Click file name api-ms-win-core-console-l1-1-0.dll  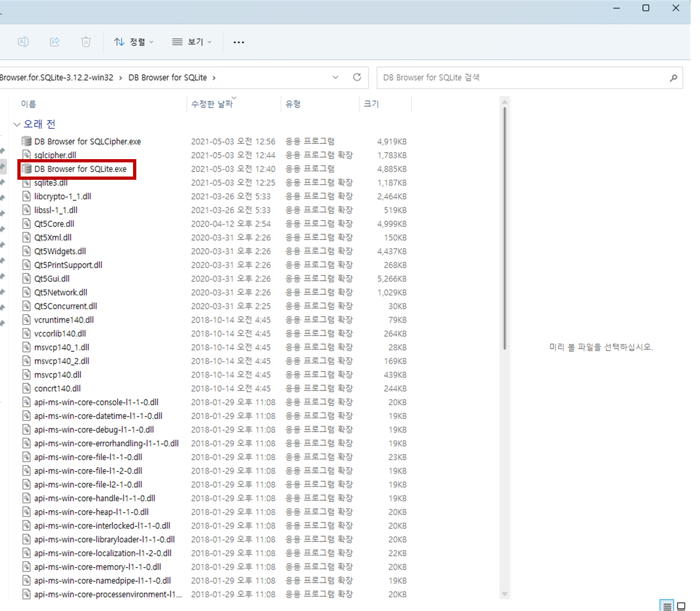click(x=96, y=402)
